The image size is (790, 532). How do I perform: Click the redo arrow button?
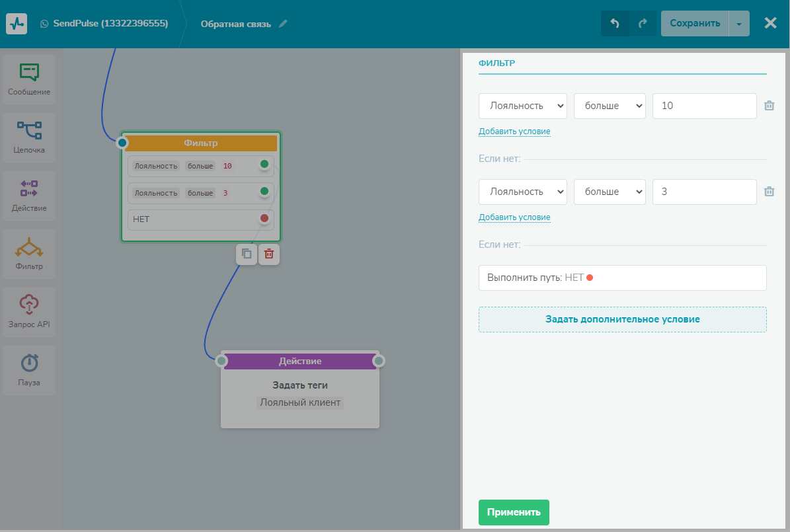[x=643, y=24]
